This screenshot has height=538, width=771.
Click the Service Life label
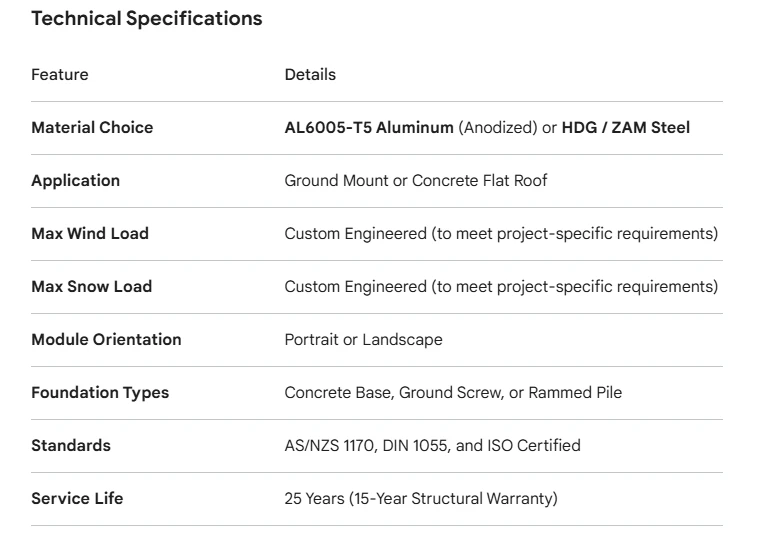[x=77, y=499]
